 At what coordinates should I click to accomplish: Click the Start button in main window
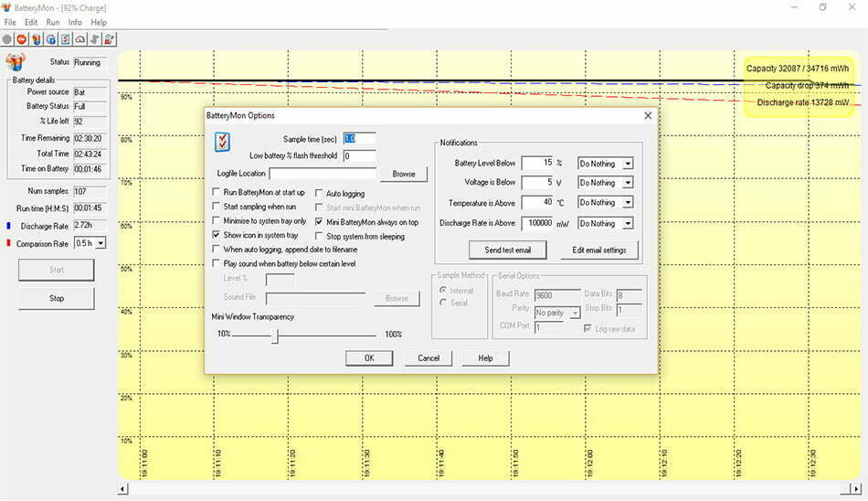point(57,270)
